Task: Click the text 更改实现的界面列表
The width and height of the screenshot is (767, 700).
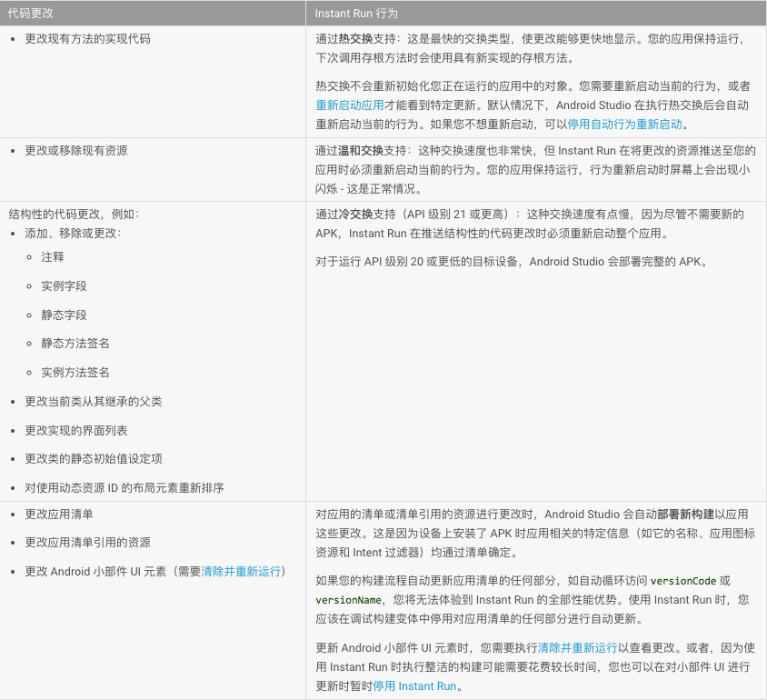Action: [76, 431]
